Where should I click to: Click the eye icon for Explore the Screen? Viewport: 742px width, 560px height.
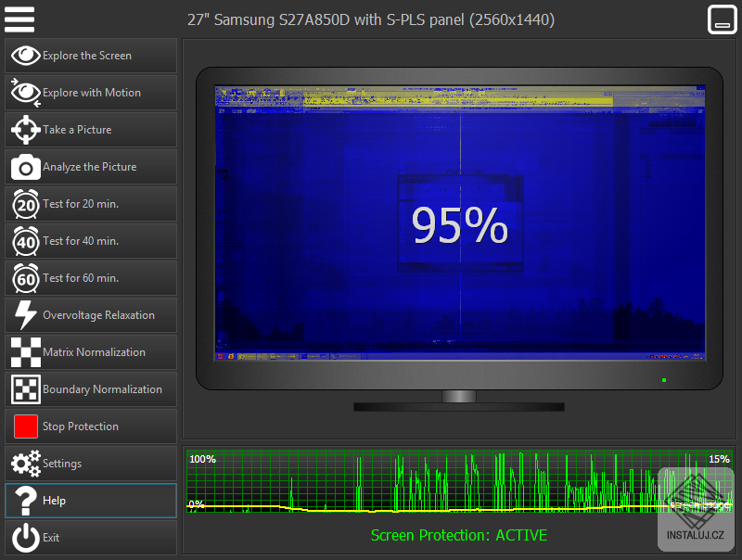[26, 56]
